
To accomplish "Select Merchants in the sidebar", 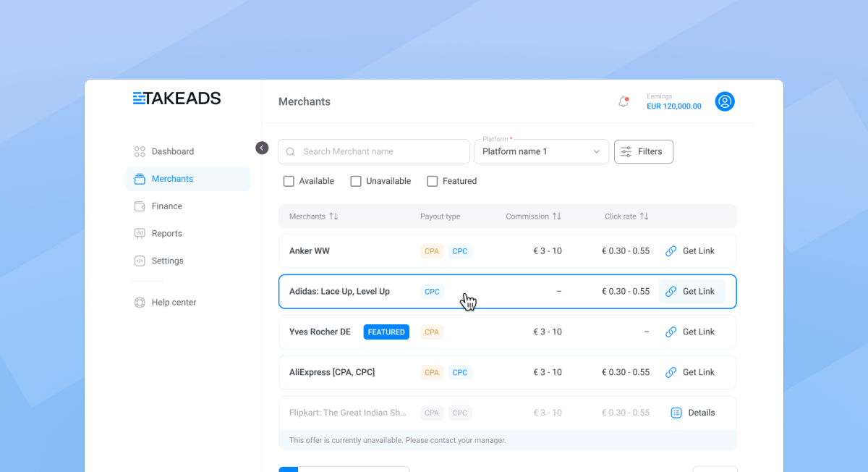I will tap(187, 179).
